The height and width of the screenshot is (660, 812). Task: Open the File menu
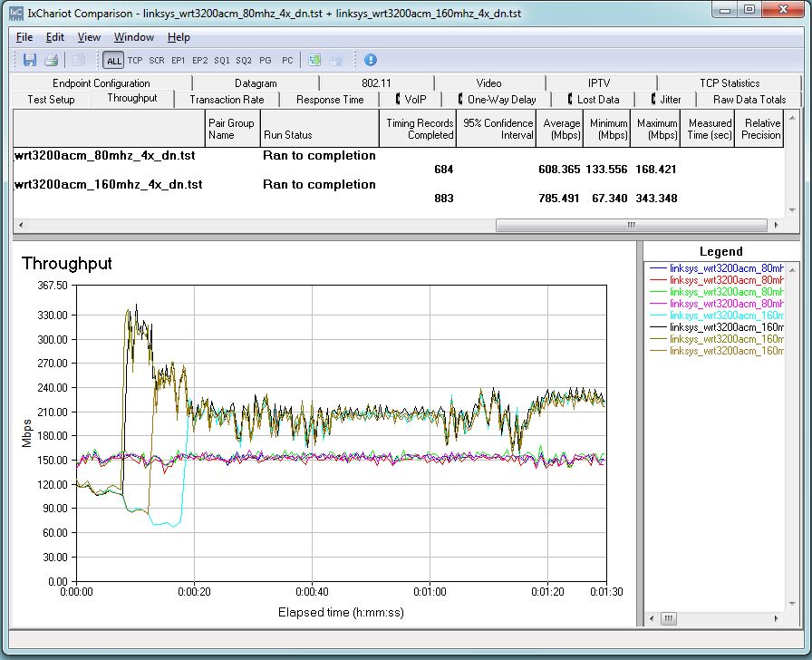pos(24,37)
